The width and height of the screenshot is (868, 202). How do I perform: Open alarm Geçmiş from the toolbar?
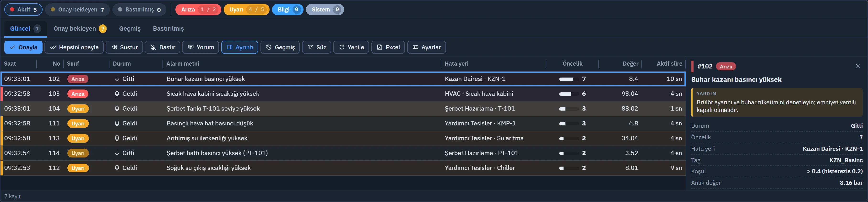[280, 47]
